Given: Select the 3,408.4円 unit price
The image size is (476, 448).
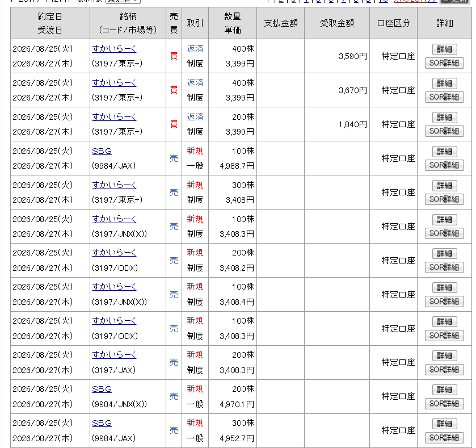Looking at the screenshot, I should tap(237, 302).
